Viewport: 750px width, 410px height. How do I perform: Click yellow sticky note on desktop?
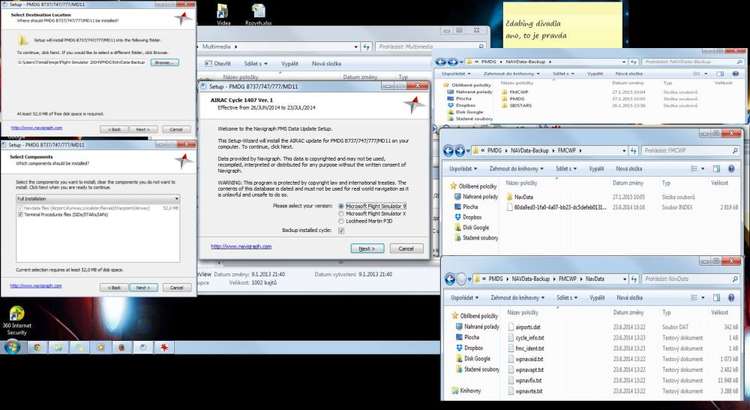coord(562,24)
